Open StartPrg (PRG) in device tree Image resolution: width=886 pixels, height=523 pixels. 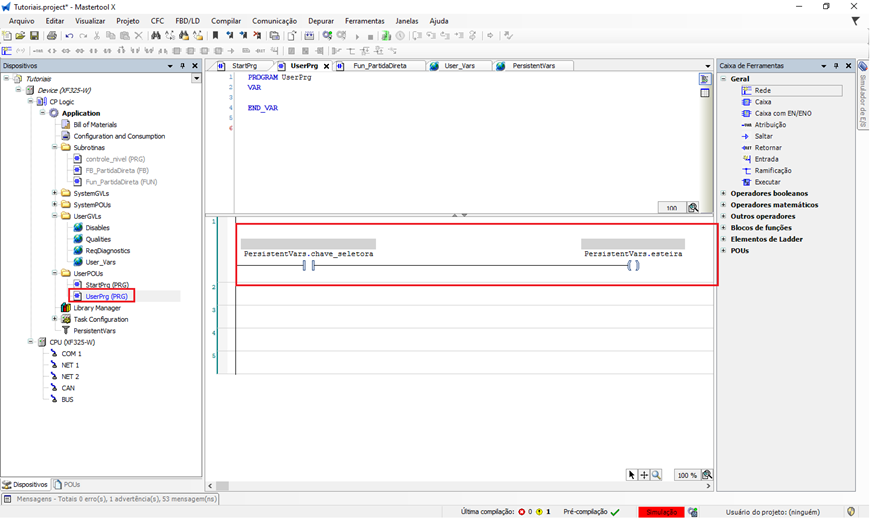[x=106, y=285]
